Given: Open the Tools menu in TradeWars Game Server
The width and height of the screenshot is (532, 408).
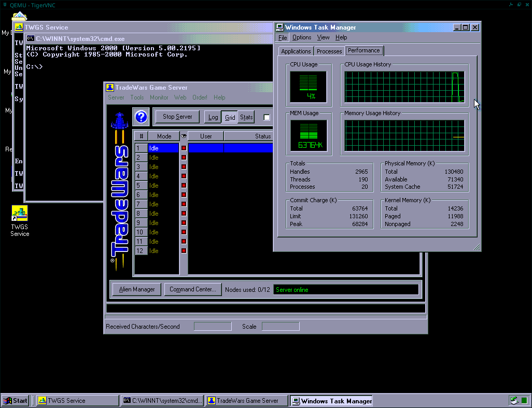Looking at the screenshot, I should pyautogui.click(x=137, y=97).
